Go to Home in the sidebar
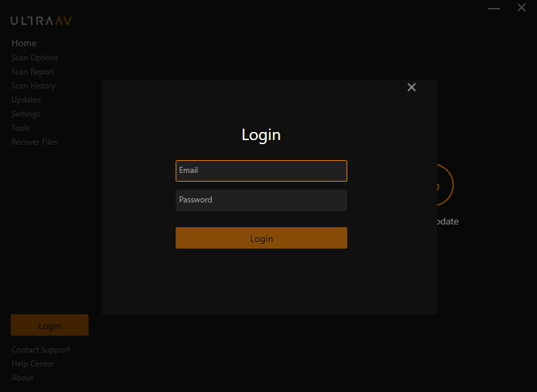The image size is (537, 392). 24,43
